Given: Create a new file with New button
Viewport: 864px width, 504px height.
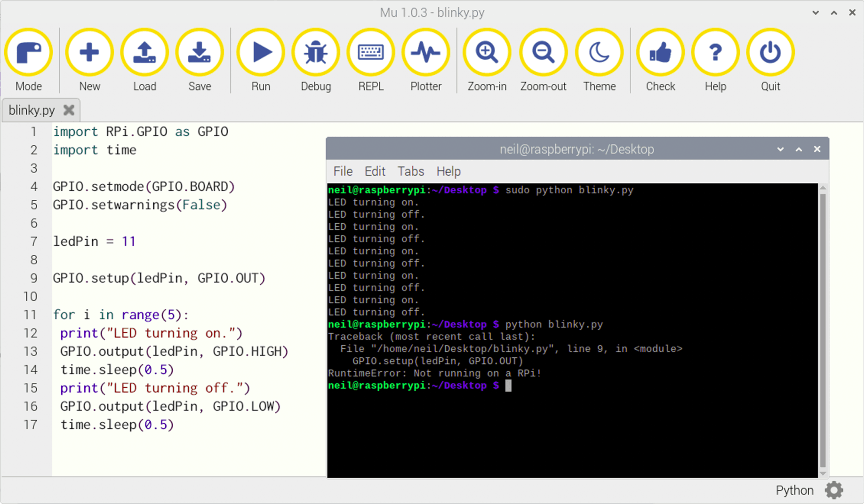Looking at the screenshot, I should 89,53.
